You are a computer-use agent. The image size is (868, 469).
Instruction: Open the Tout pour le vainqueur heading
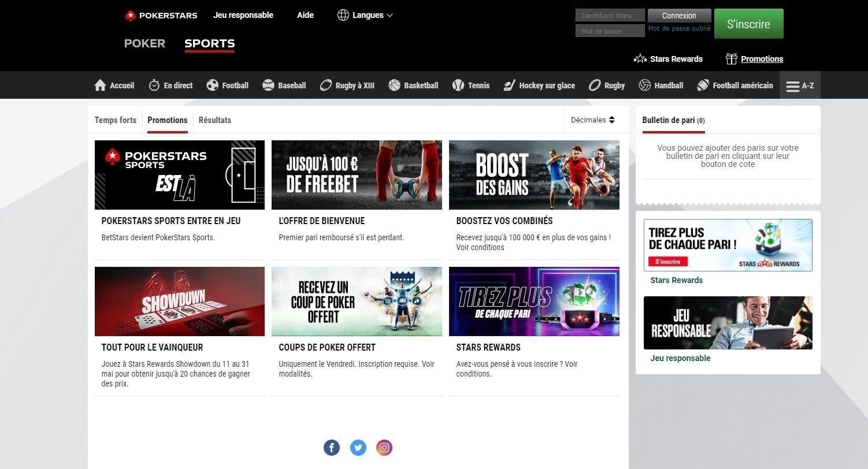(x=152, y=347)
